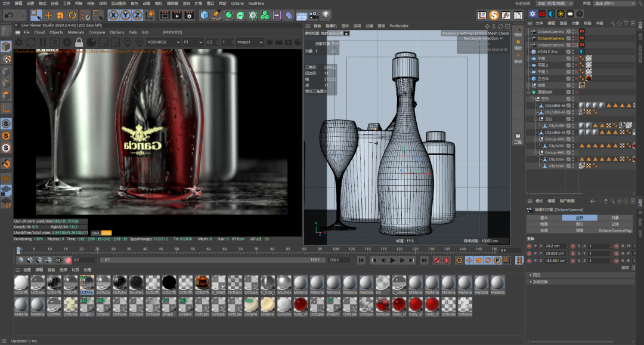Toggle record keyframe dot for P.X
644x345 pixels.
(x=529, y=247)
